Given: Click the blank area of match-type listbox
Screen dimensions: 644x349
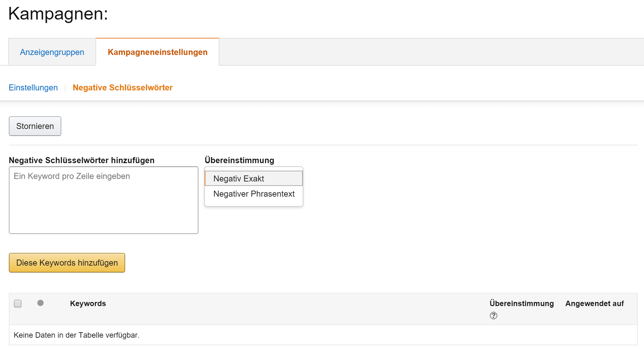Looking at the screenshot, I should pos(253,204).
